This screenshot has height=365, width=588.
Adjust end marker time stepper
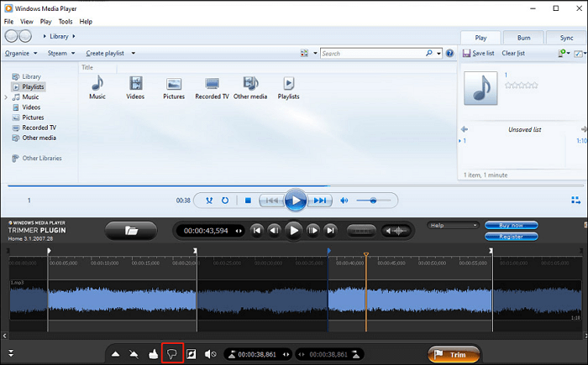(301, 354)
